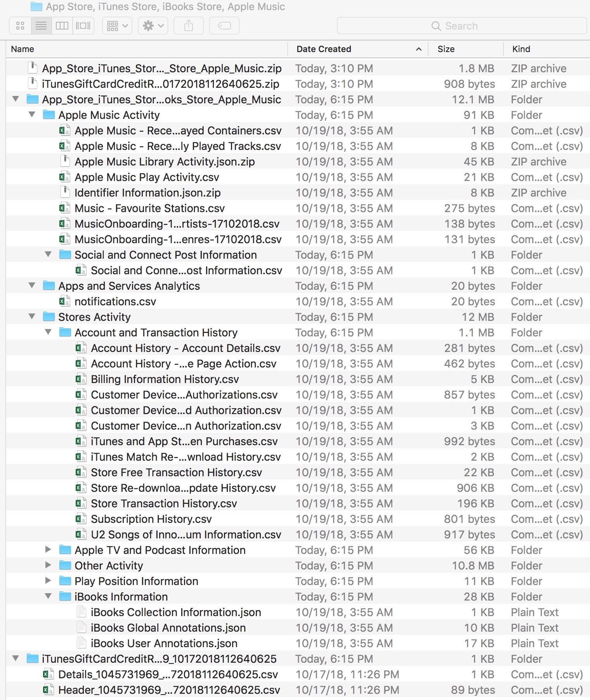Switch to cover flow view
Image resolution: width=590 pixels, height=700 pixels.
tap(83, 26)
